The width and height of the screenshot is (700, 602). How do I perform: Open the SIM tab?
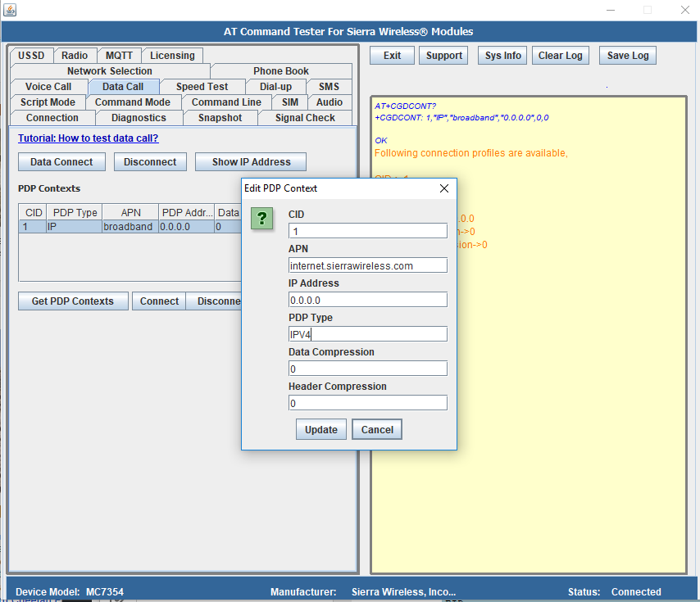pyautogui.click(x=289, y=102)
